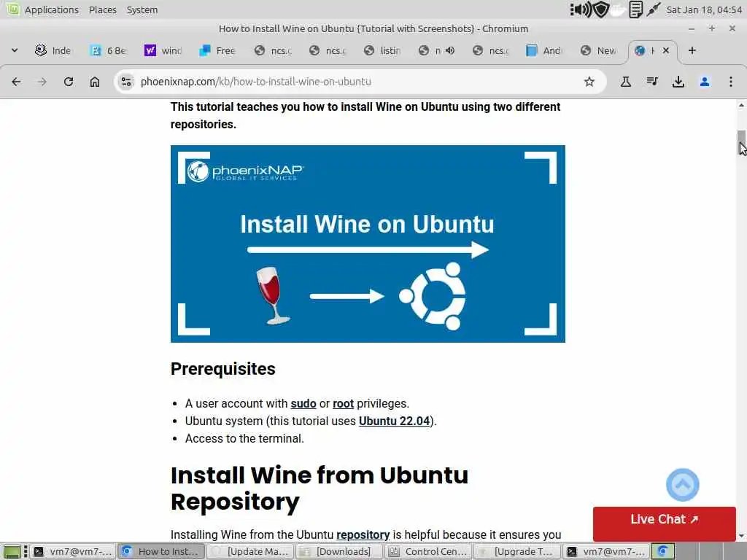Click the 'Prerequisites' heading
747x560 pixels.
tap(223, 368)
